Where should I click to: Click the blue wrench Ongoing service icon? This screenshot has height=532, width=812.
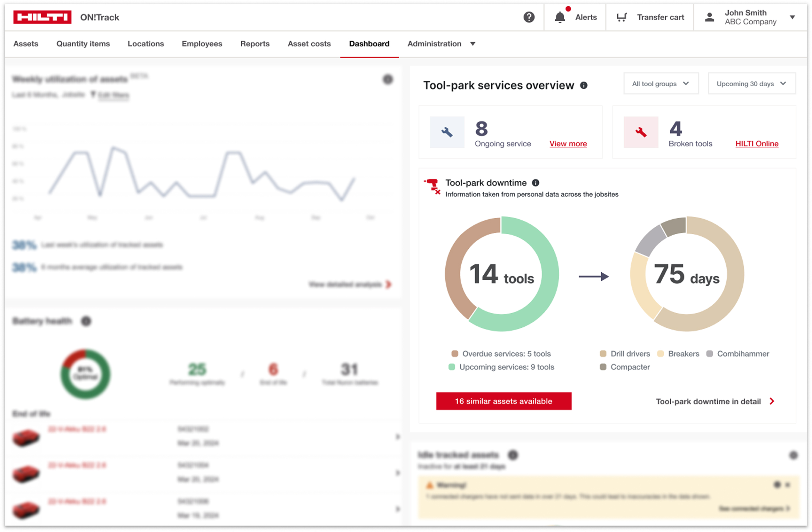point(447,132)
